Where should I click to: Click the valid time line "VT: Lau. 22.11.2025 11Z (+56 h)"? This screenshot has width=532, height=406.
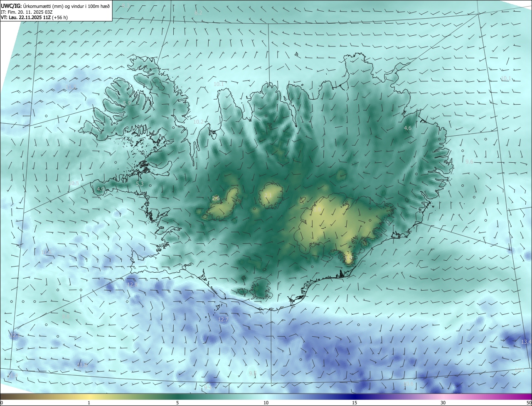pos(34,17)
